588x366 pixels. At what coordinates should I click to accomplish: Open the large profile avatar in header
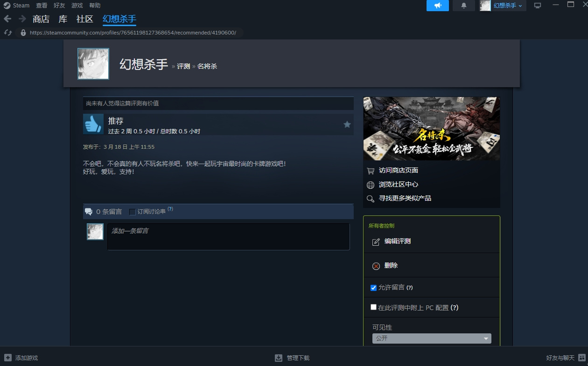93,64
